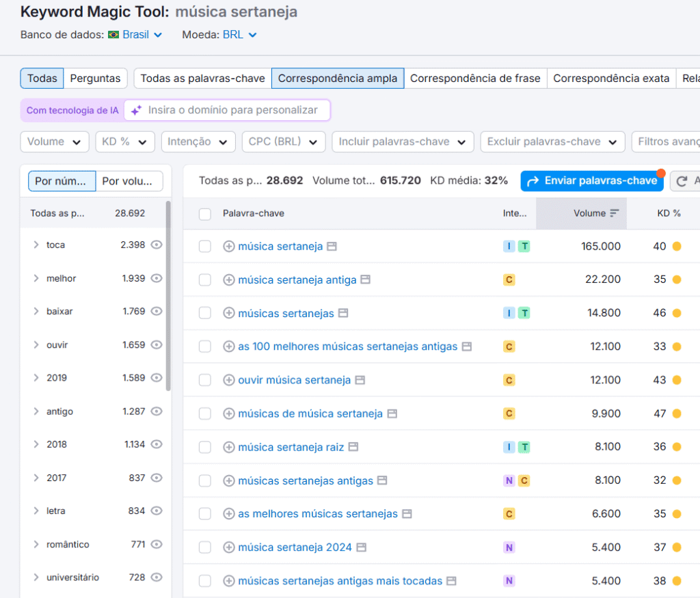
Task: Select the Todas tab
Action: [42, 79]
